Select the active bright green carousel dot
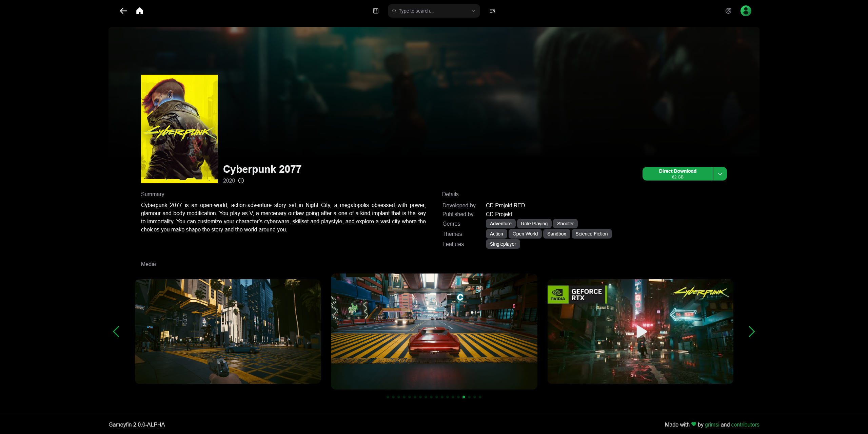868x434 pixels. 464,397
